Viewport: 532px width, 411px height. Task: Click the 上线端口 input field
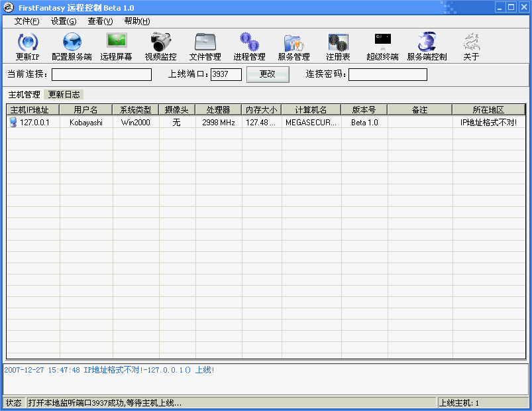226,74
